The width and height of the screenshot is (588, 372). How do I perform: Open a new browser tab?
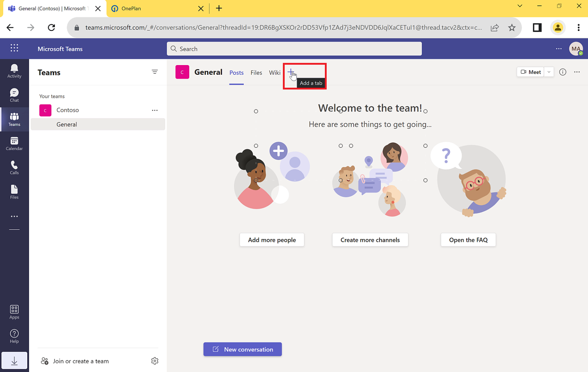click(219, 8)
